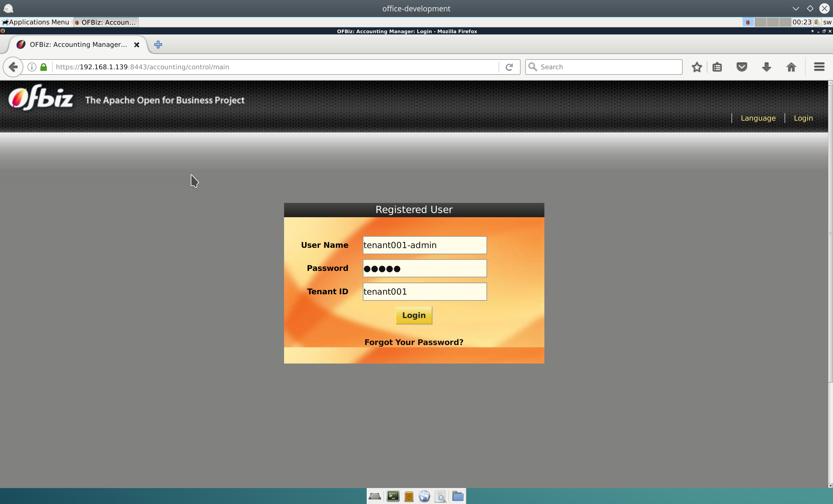
Task: Click the clock showing 00:23
Action: click(801, 22)
